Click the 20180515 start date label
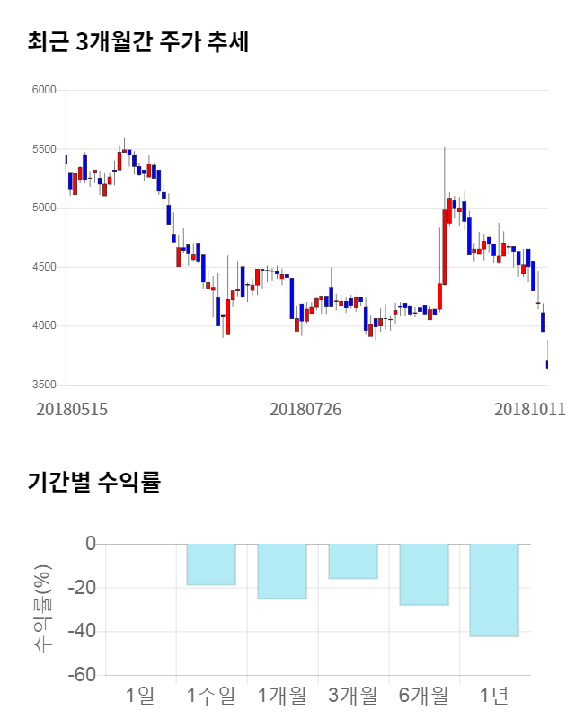The height and width of the screenshot is (728, 575). click(72, 409)
